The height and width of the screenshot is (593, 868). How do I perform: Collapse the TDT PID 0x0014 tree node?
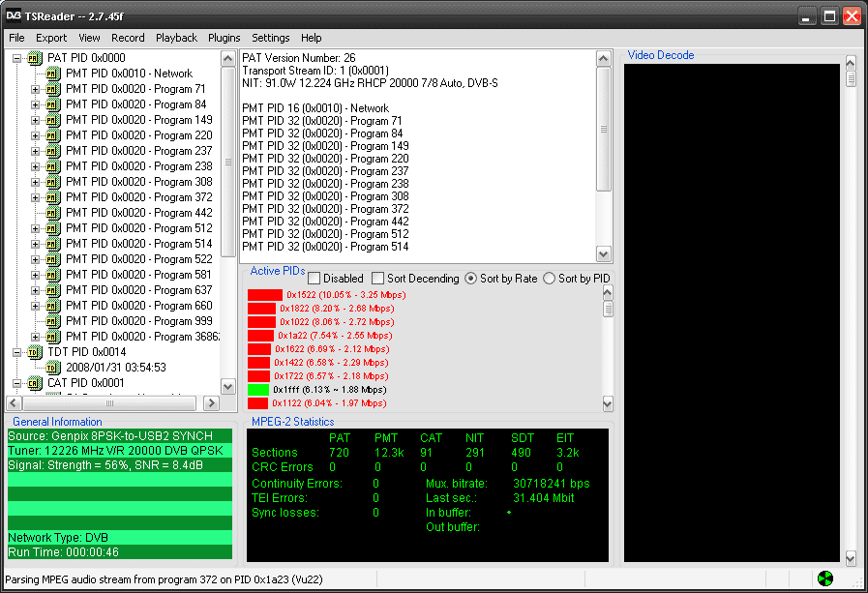point(16,352)
